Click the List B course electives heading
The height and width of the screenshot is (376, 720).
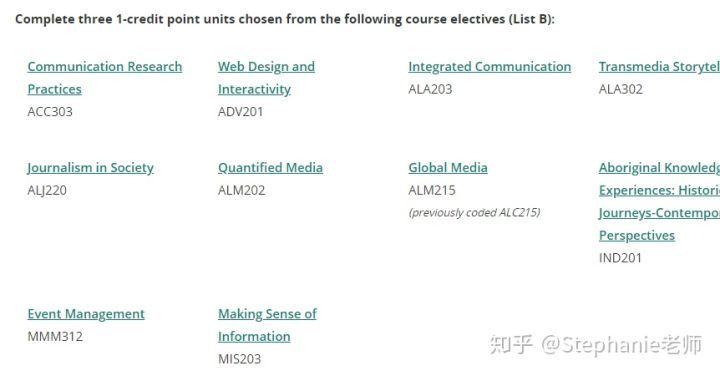[285, 19]
